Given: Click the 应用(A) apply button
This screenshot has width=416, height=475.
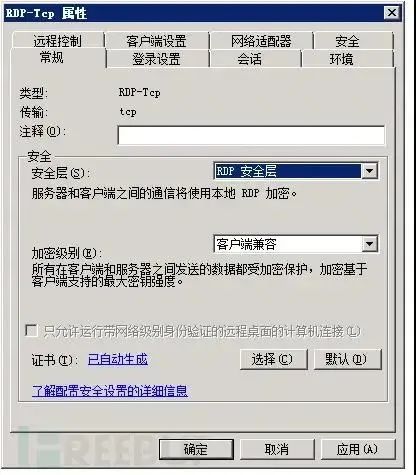Looking at the screenshot, I should click(x=358, y=449).
